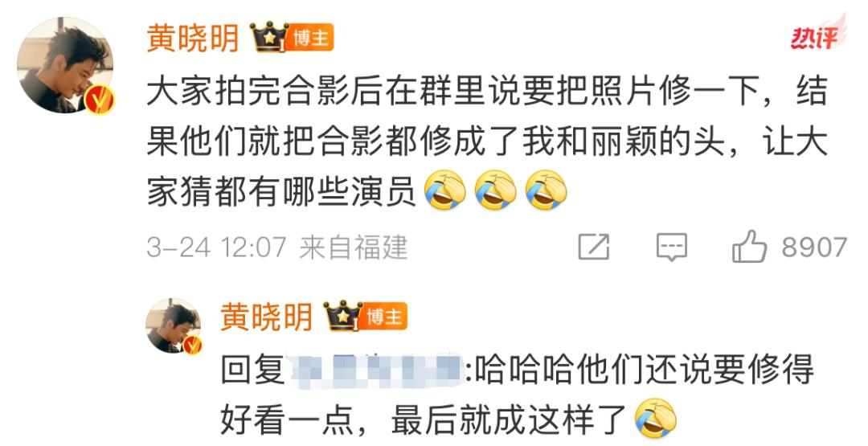Click the 博主 badge beside top username
The height and width of the screenshot is (446, 868).
[311, 38]
